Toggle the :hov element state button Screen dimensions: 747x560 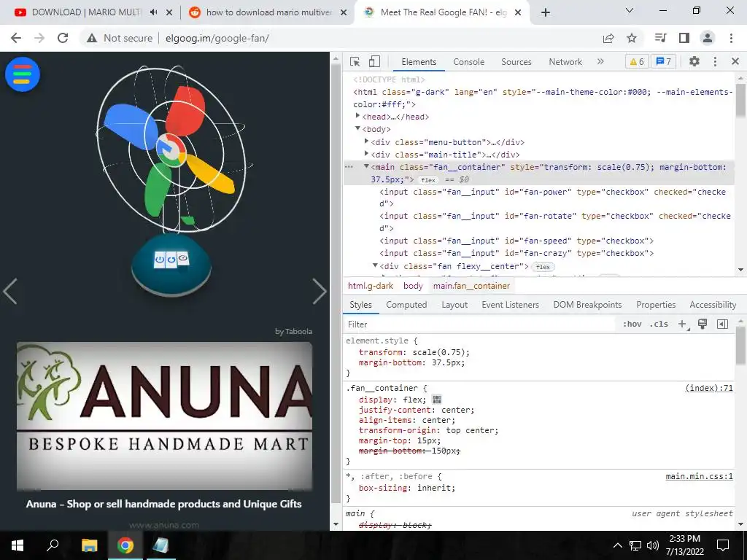(632, 324)
